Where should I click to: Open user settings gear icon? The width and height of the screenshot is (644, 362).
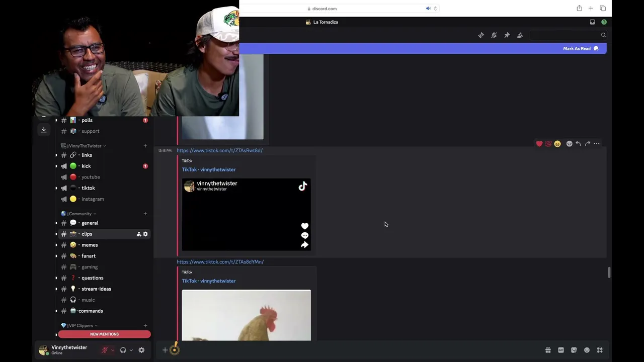point(141,350)
